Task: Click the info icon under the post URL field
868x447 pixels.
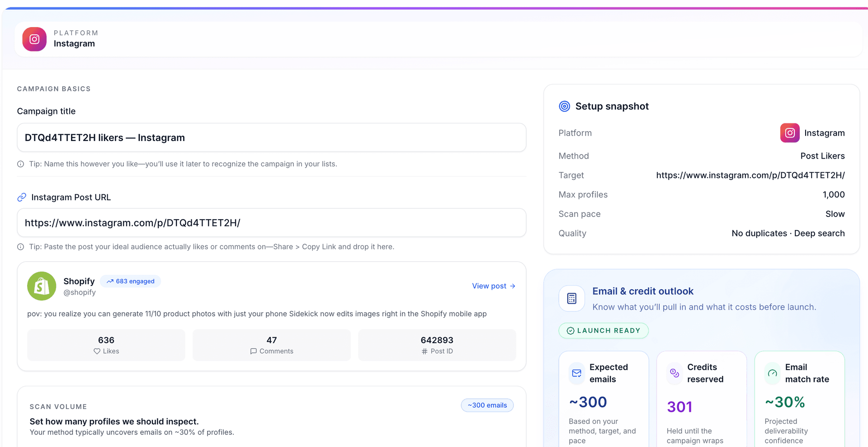Action: [x=20, y=247]
